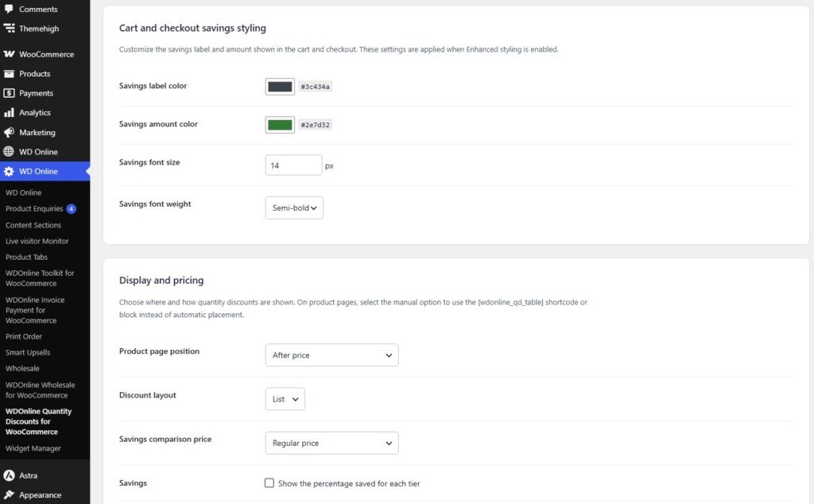814x504 pixels.
Task: Open WDOnline Toolkit for WooCommerce
Action: point(40,278)
